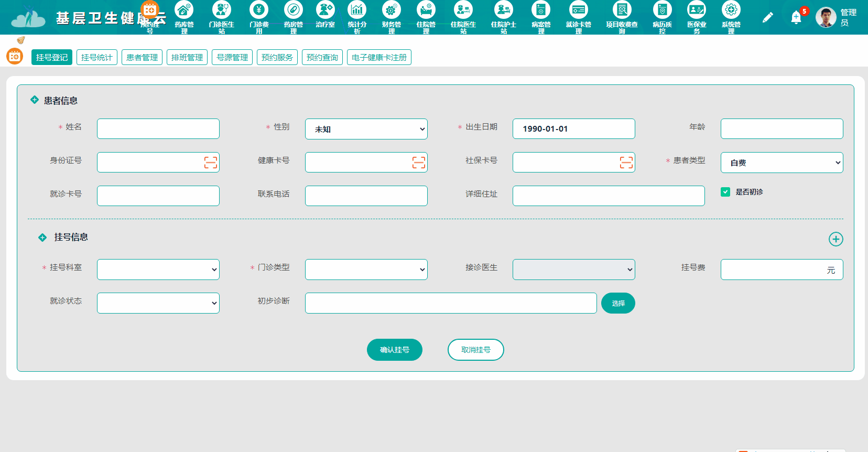Image resolution: width=868 pixels, height=452 pixels.
Task: Focus the 健康卡号 input field
Action: [366, 162]
